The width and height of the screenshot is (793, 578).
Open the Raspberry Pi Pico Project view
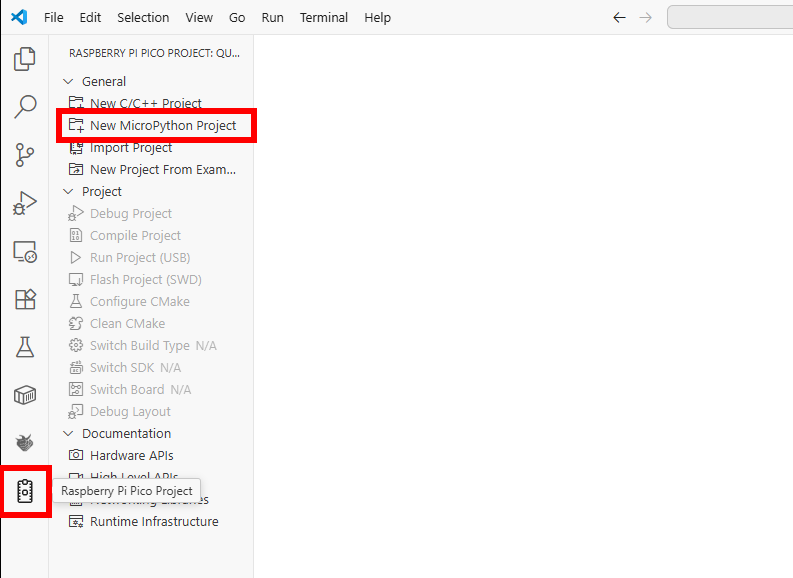coord(25,491)
